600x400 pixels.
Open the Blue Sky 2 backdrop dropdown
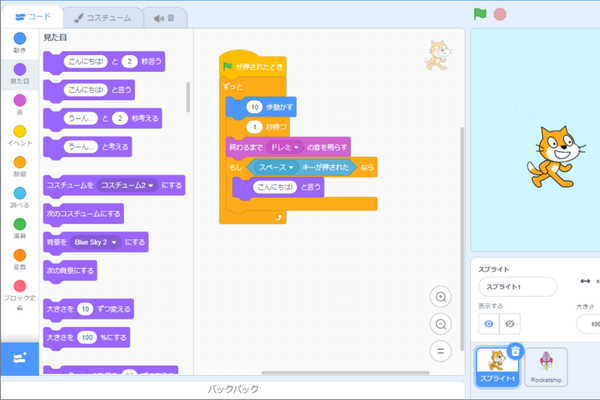[x=95, y=242]
